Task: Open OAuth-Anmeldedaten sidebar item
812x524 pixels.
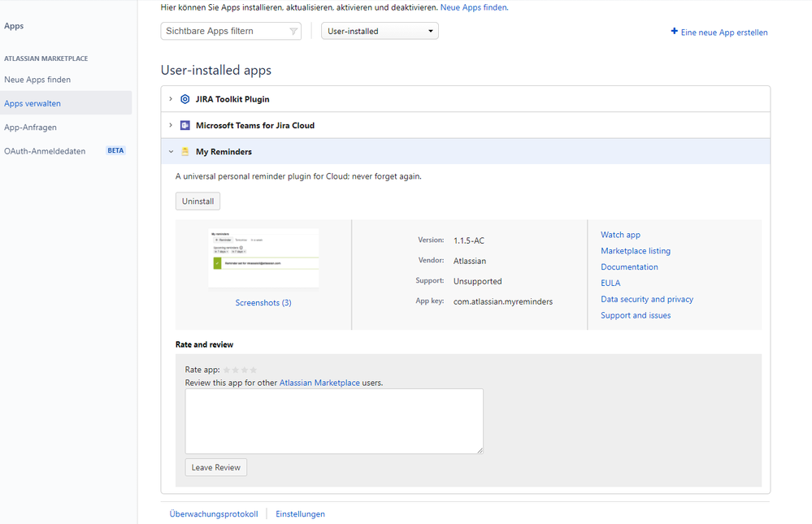Action: click(45, 151)
